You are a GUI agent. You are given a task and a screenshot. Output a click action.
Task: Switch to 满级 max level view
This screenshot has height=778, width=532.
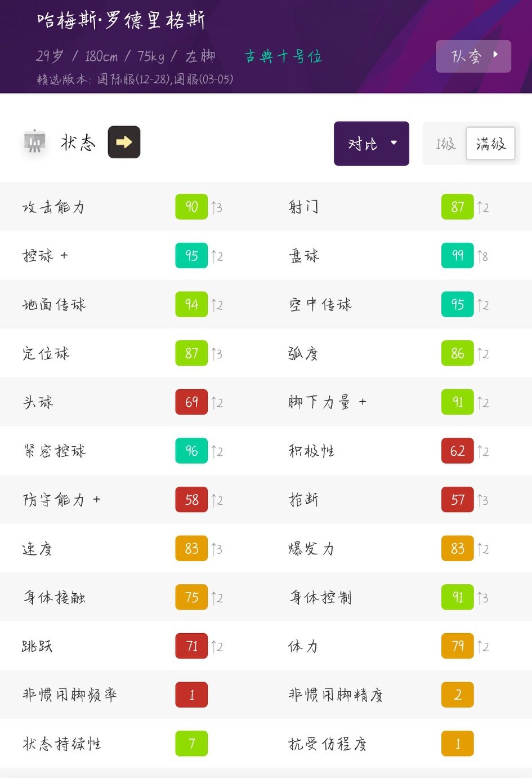(490, 144)
